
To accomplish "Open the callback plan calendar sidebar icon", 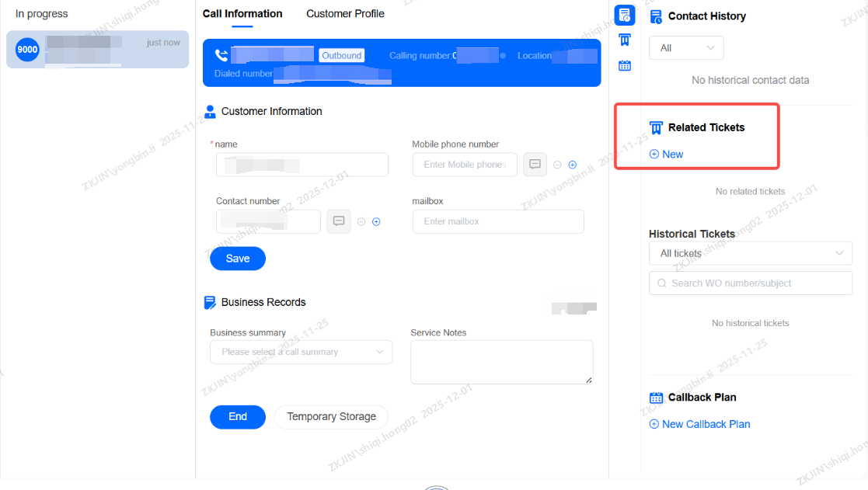I will point(624,66).
